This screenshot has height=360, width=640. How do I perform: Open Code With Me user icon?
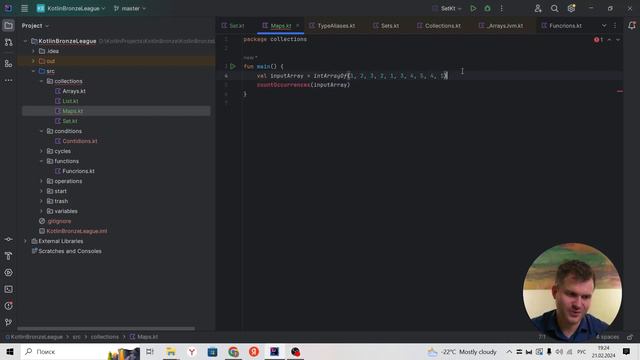tap(538, 8)
